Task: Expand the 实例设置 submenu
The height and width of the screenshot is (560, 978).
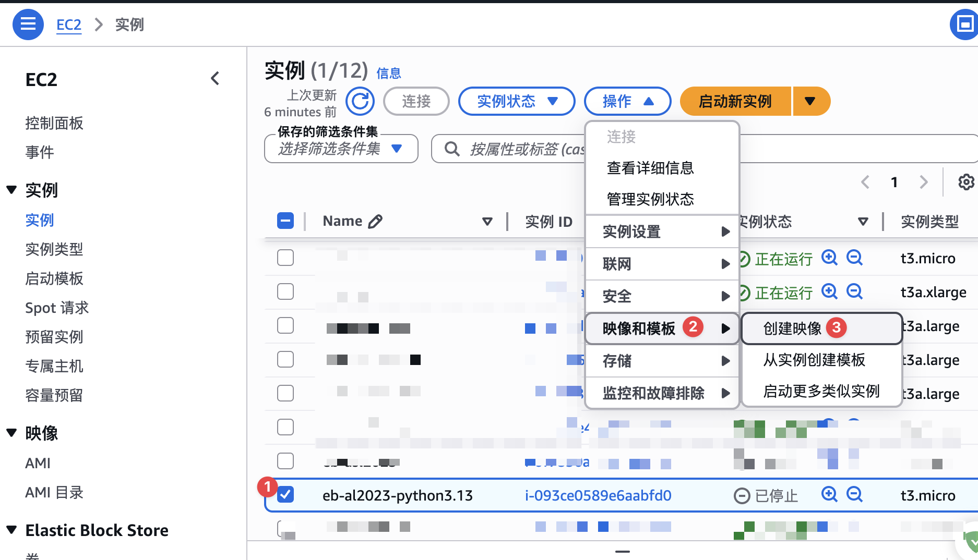Action: point(662,232)
